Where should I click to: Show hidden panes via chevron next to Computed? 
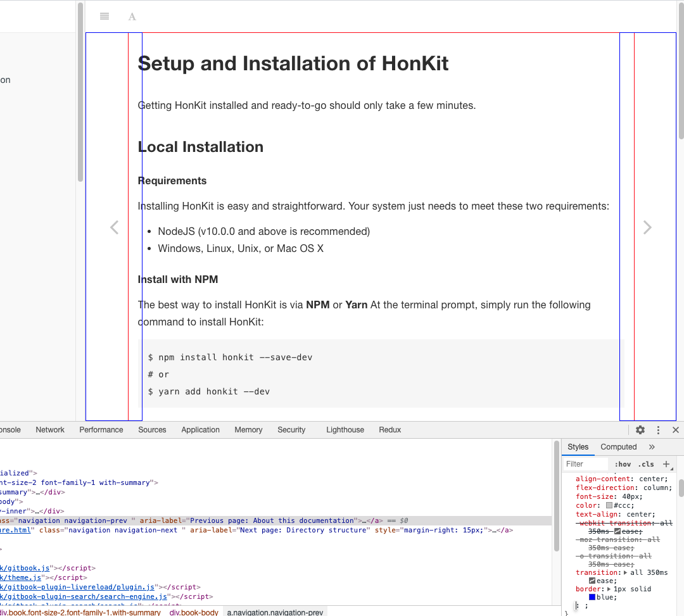(x=652, y=446)
